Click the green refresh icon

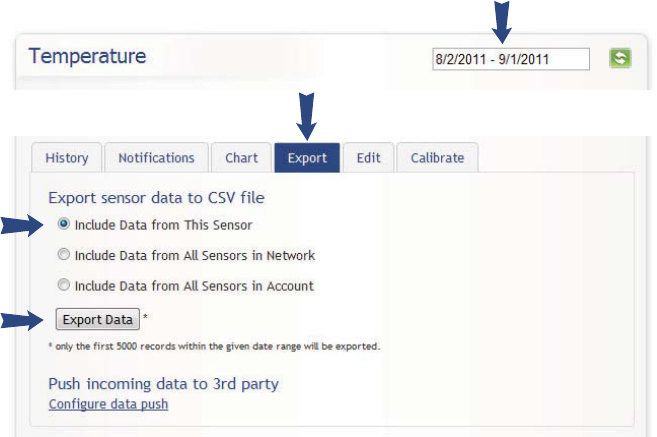[620, 58]
